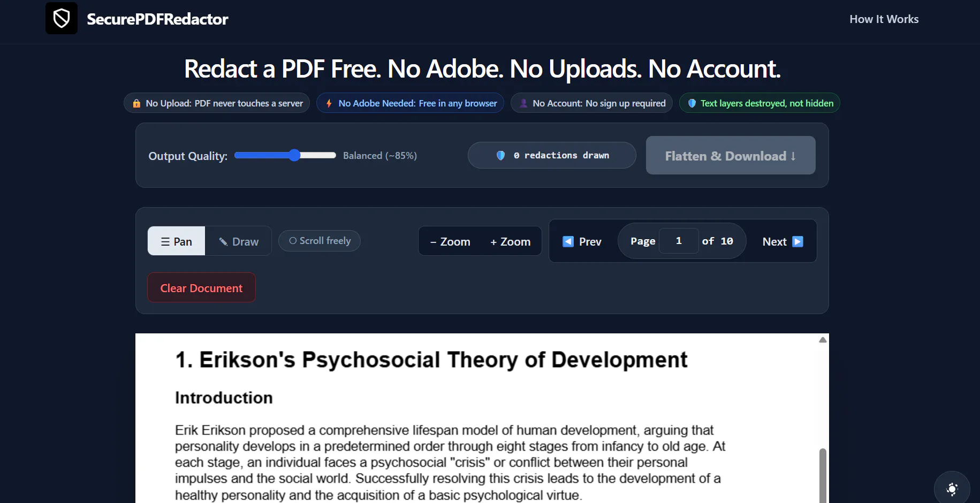
Task: Click the lock icon in No Upload badge
Action: [136, 103]
